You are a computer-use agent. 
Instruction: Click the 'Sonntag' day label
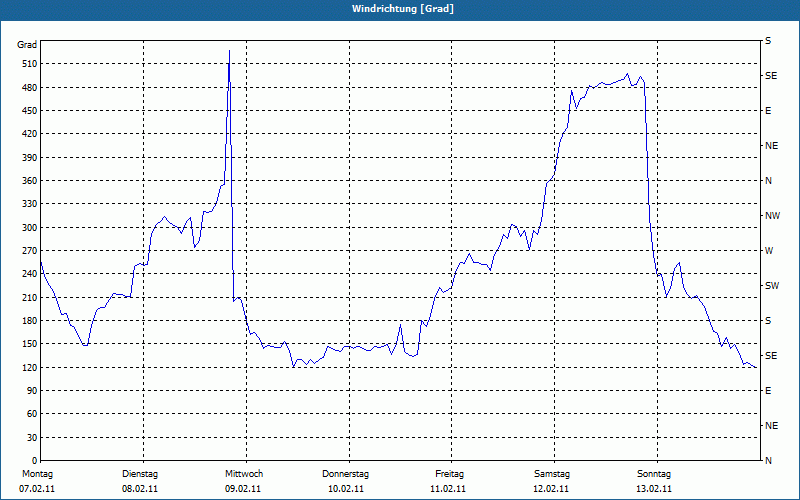click(x=654, y=474)
